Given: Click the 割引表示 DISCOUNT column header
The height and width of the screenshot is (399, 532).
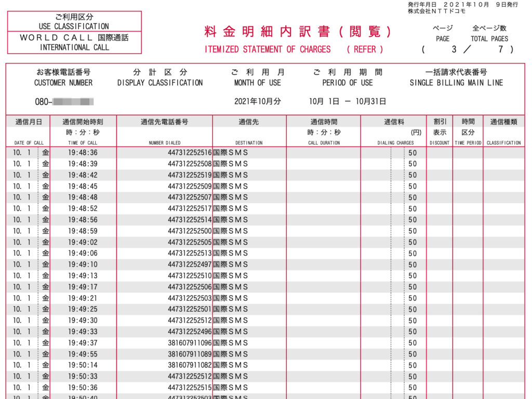Looking at the screenshot, I should pyautogui.click(x=440, y=131).
